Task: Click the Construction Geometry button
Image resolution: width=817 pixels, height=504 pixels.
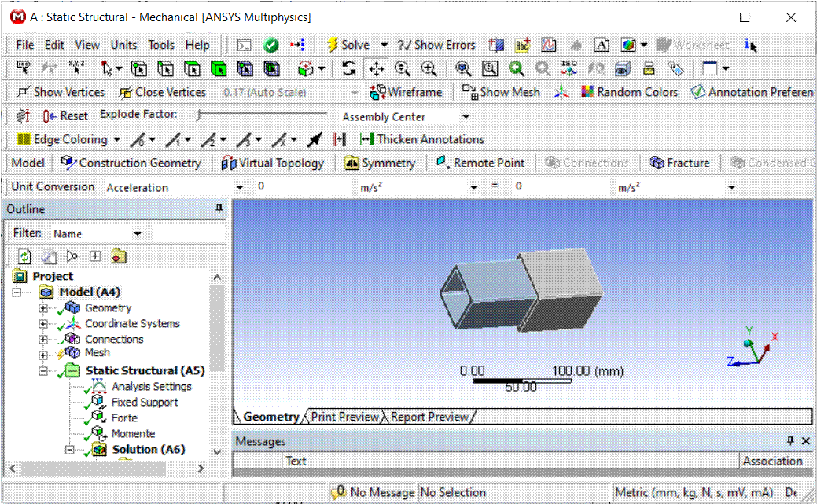Action: click(131, 163)
